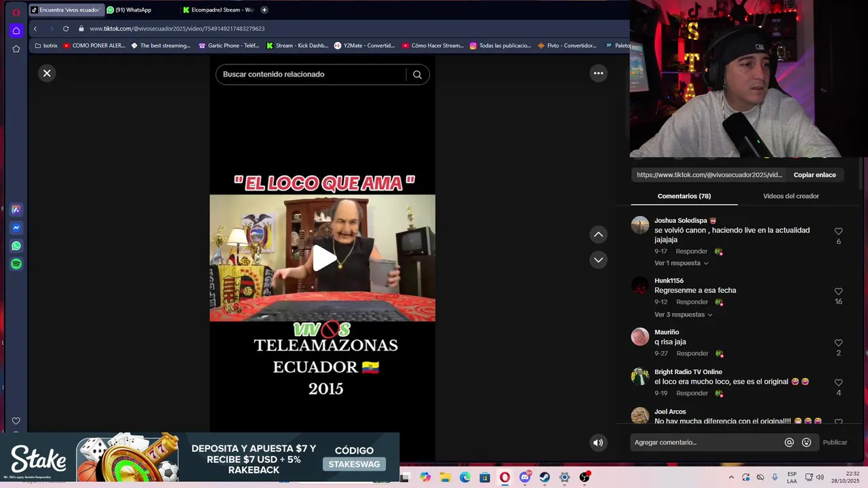Play the paused TikTok video
The image size is (868, 488).
(x=323, y=258)
